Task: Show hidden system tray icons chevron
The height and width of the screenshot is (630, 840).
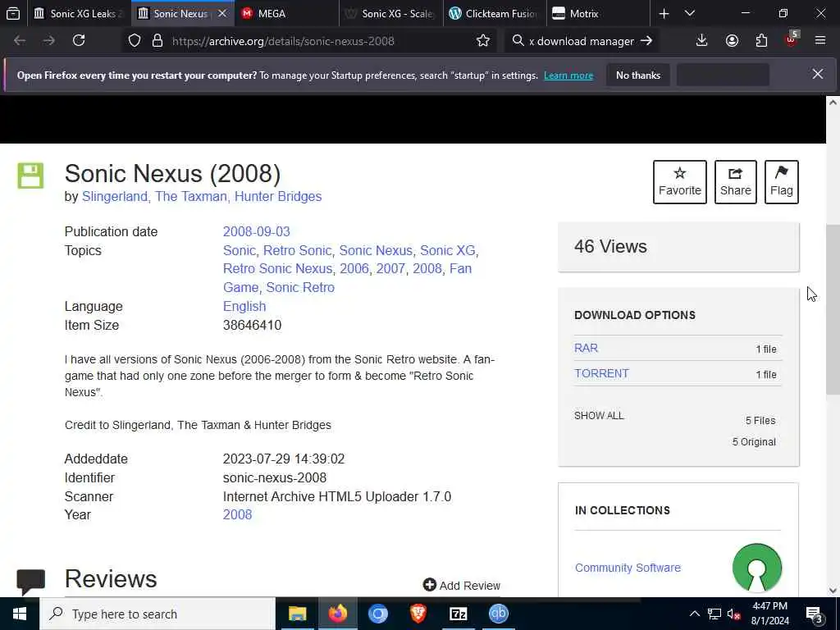Action: (x=694, y=614)
